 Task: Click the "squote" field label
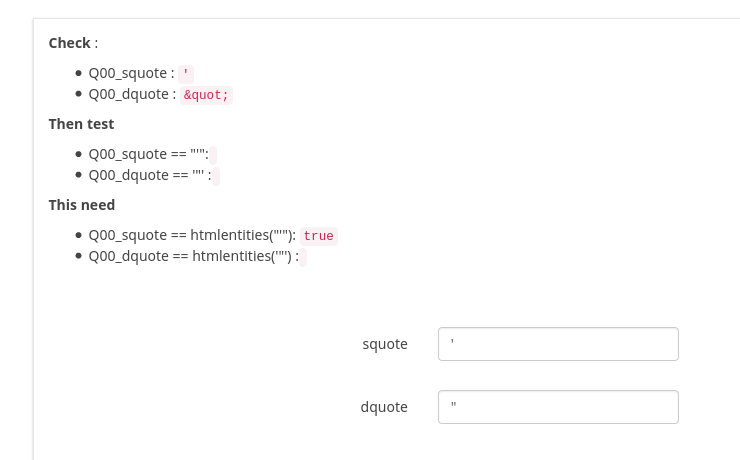(x=385, y=344)
